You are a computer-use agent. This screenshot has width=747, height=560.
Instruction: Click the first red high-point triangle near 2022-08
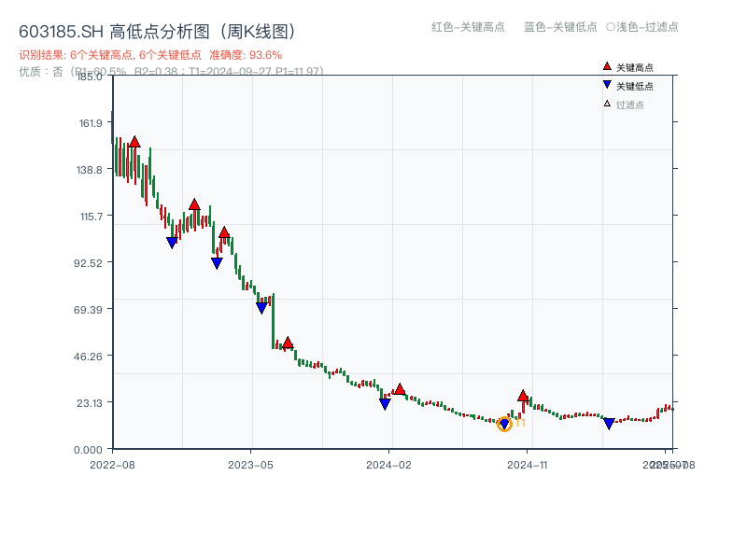135,142
